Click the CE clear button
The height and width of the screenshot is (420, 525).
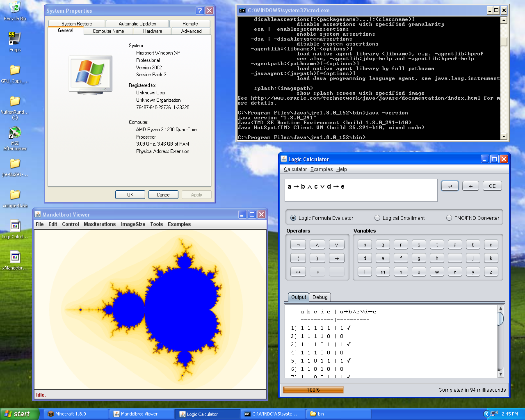[492, 186]
